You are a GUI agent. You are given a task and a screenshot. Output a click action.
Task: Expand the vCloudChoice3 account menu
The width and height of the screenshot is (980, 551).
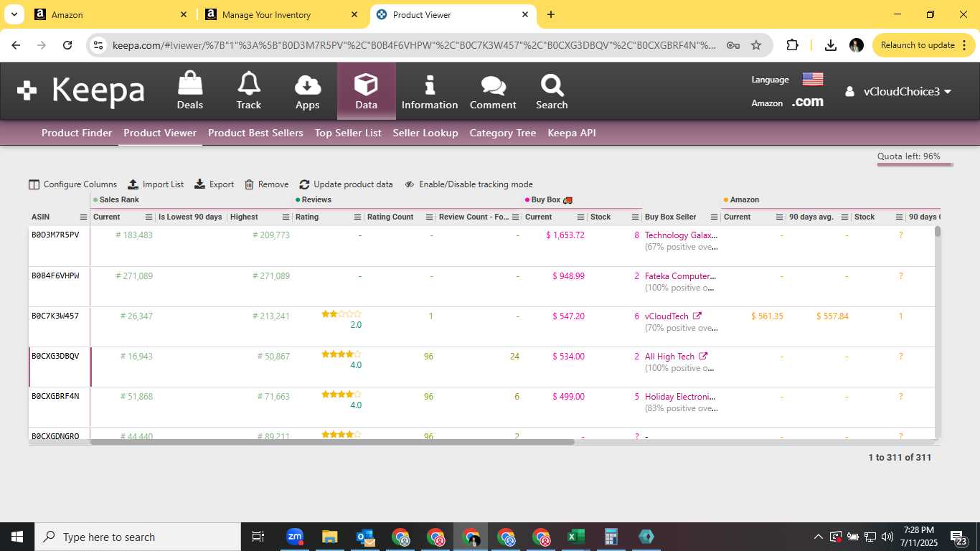click(898, 91)
